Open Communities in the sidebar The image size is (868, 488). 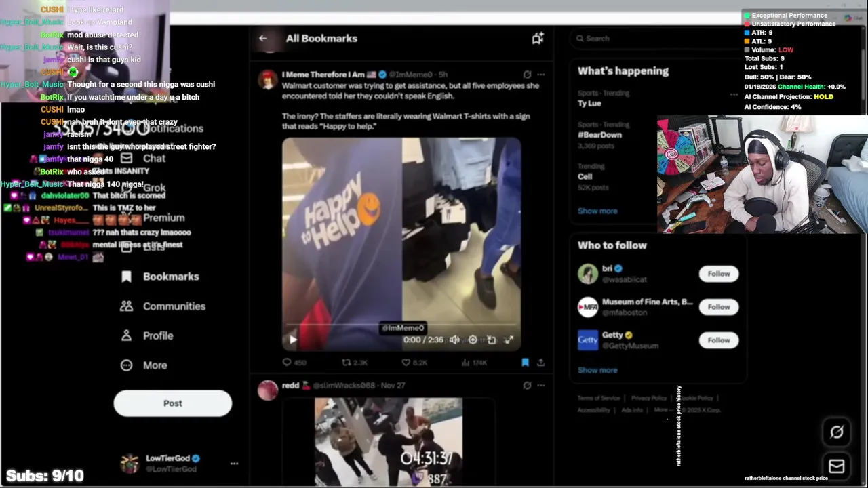[x=163, y=306]
